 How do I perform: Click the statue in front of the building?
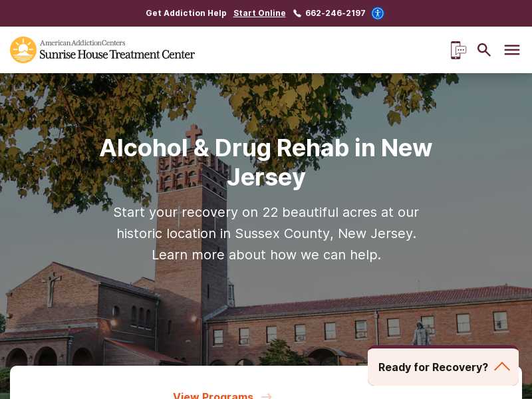tap(421, 334)
